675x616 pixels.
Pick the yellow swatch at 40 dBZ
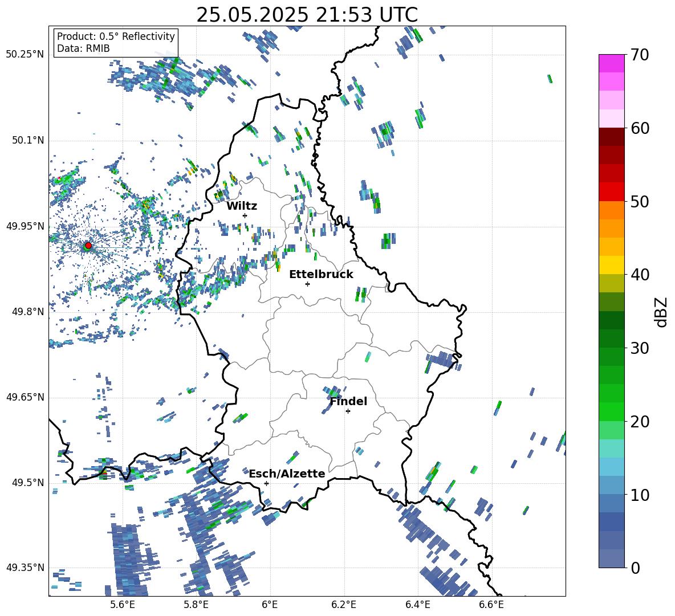(x=612, y=265)
